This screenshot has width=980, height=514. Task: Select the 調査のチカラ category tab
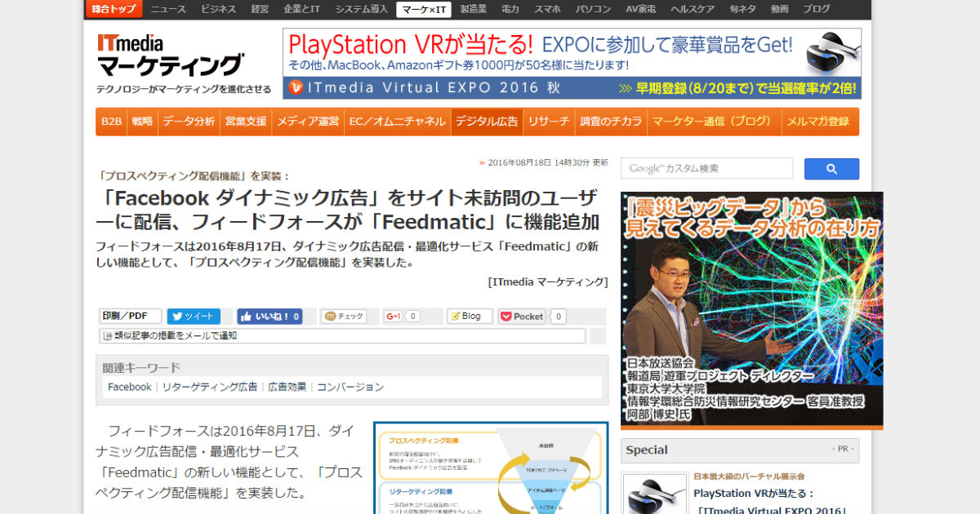611,122
